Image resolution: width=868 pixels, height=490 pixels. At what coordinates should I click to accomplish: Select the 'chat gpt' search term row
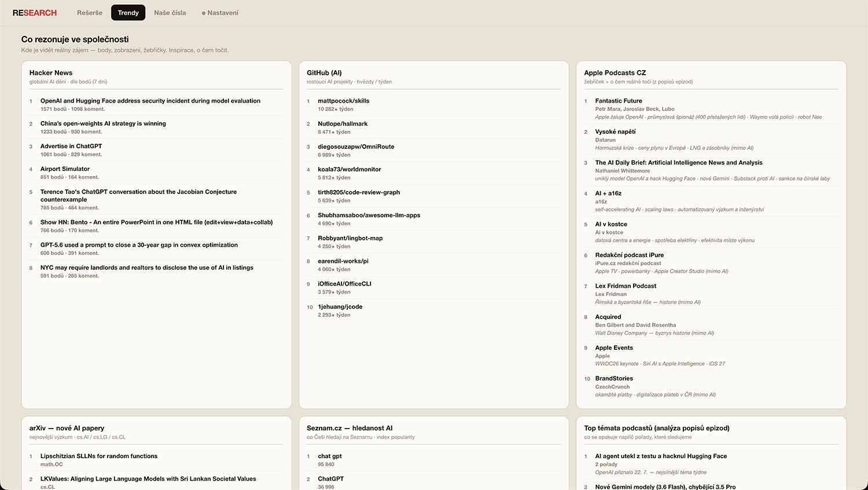click(434, 460)
